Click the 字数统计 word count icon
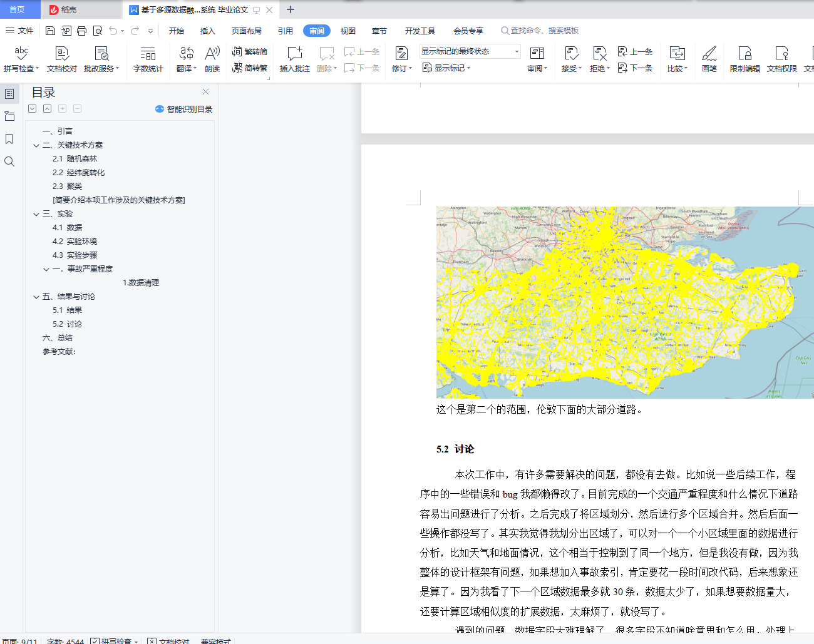Image resolution: width=814 pixels, height=644 pixels. click(148, 59)
